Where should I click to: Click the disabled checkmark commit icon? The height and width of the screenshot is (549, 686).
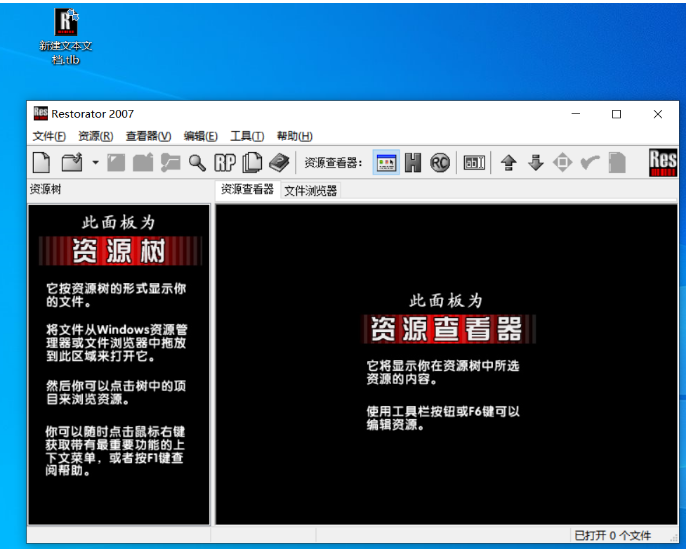click(x=590, y=163)
